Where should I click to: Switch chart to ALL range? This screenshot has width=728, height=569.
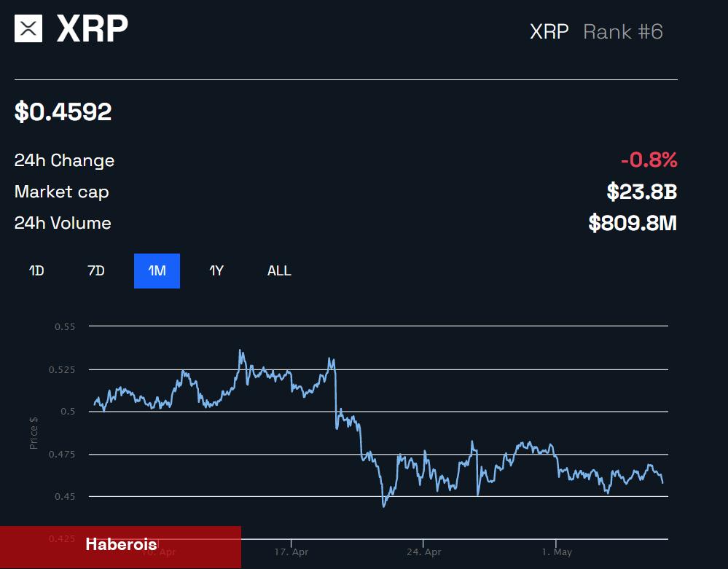279,270
